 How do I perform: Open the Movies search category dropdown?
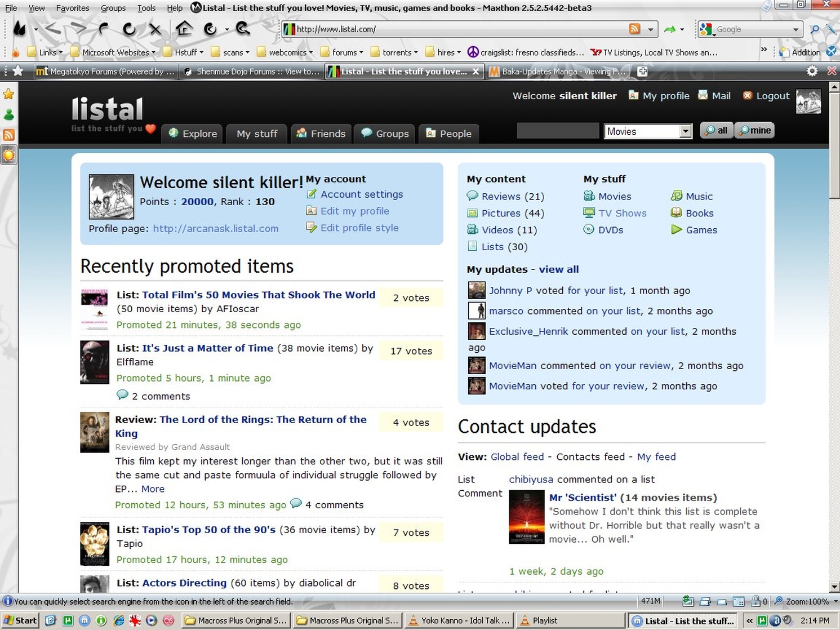click(x=648, y=131)
